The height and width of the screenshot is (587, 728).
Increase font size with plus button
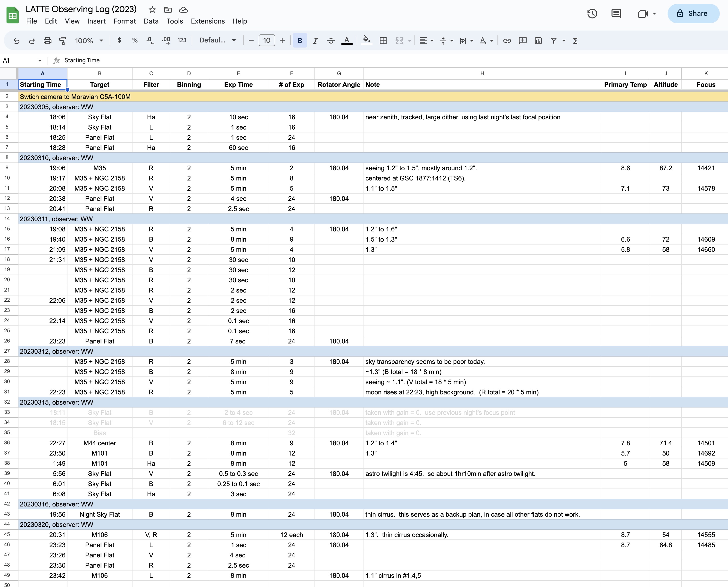click(x=282, y=40)
